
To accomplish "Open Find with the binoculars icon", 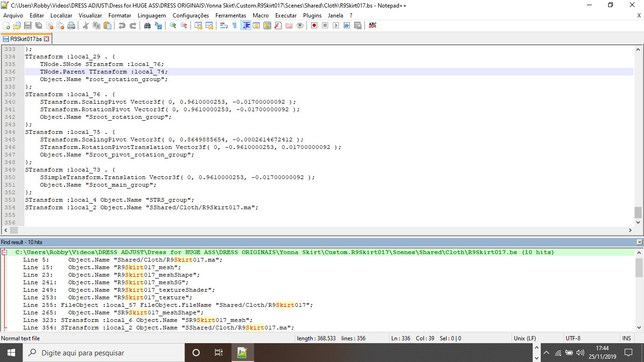I will [x=148, y=25].
